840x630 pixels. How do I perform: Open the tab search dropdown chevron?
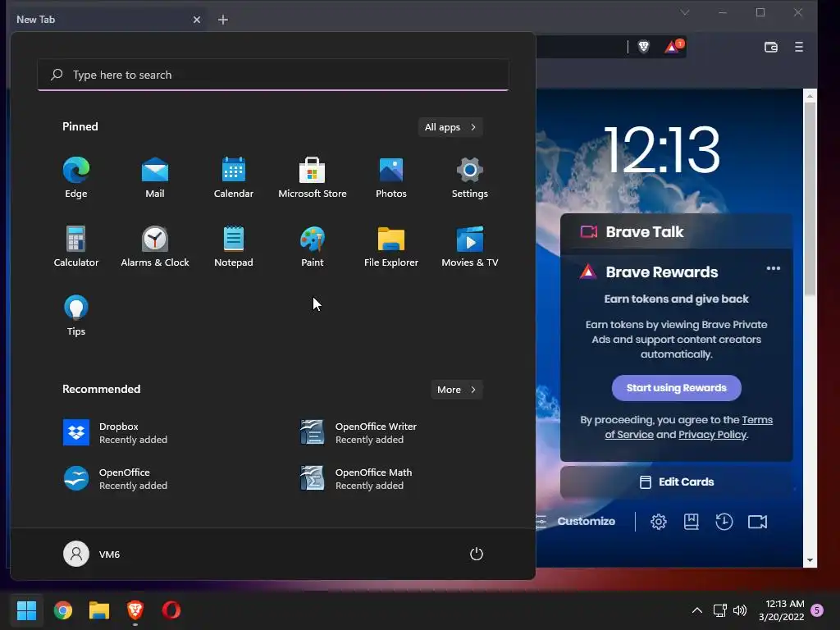point(685,12)
